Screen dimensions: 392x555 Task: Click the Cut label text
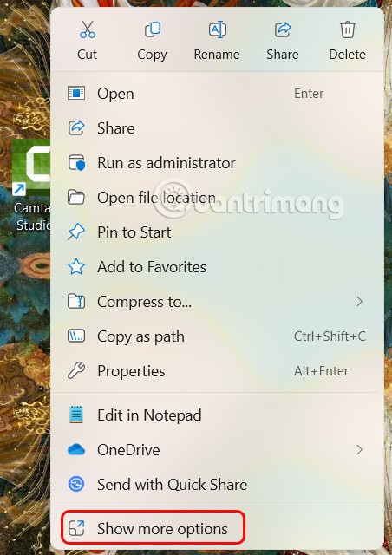87,55
